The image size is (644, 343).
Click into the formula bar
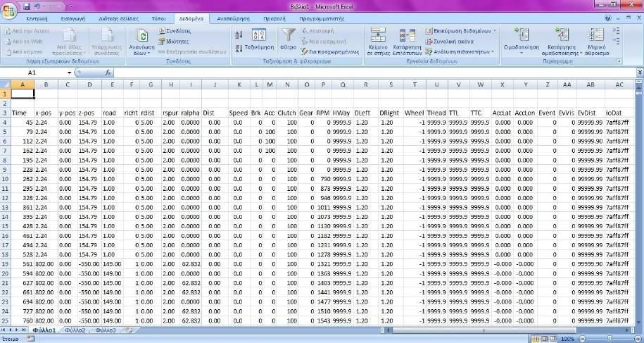(x=374, y=73)
